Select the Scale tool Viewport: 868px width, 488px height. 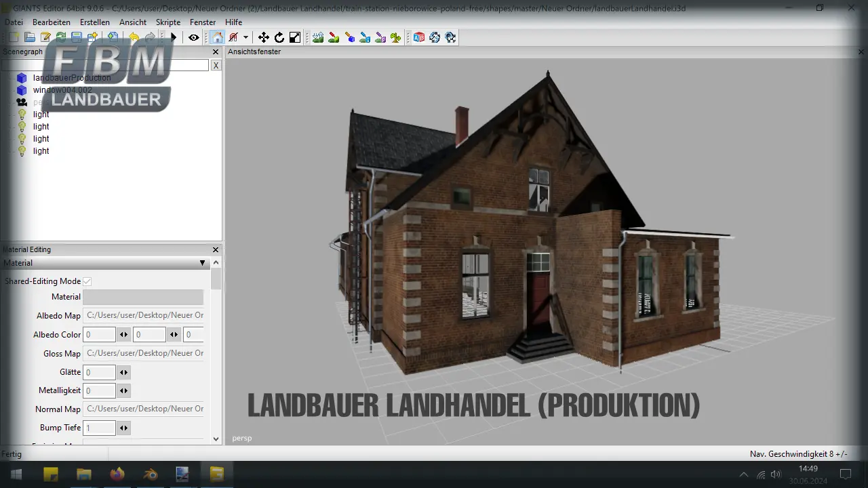click(295, 37)
